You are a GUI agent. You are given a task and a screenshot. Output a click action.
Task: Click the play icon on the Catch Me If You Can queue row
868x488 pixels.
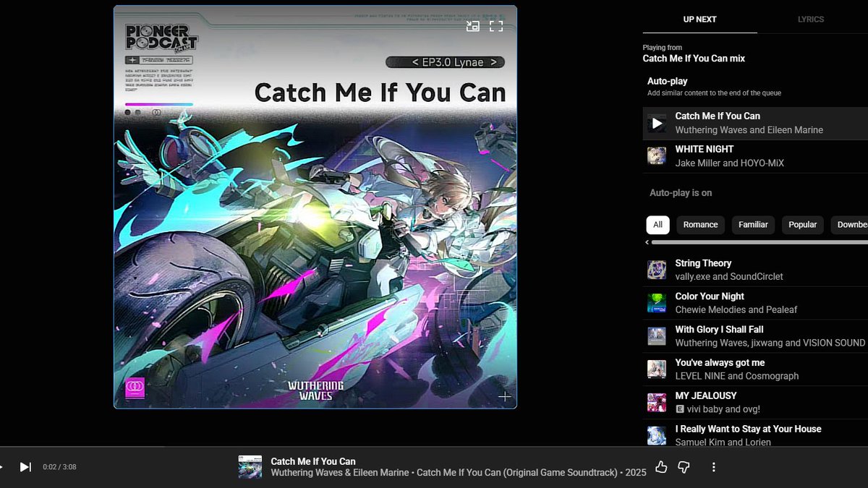click(657, 124)
